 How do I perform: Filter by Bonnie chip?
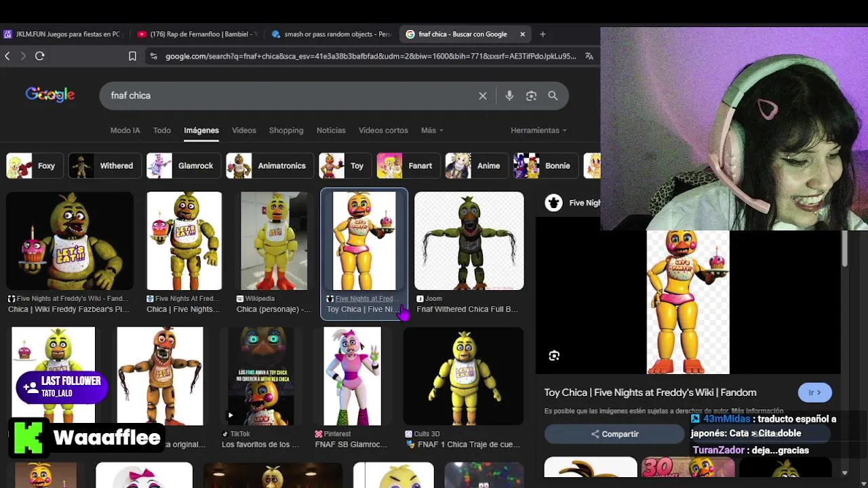[545, 165]
